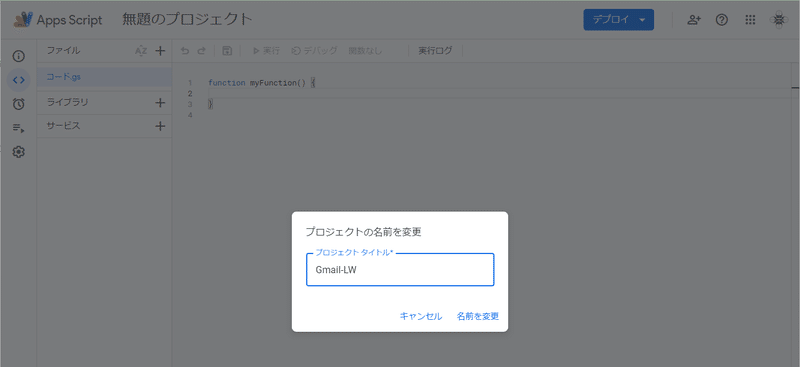Open the Google apps grid icon

click(x=750, y=20)
